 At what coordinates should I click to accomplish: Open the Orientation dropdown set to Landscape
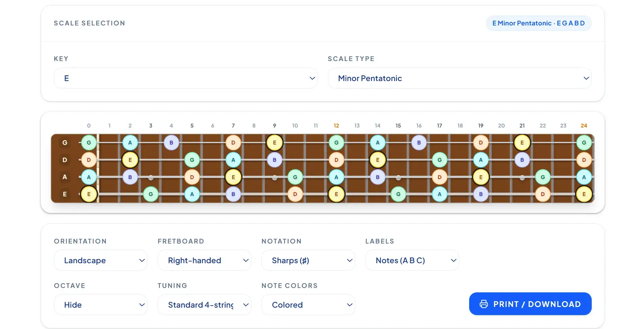pyautogui.click(x=100, y=260)
